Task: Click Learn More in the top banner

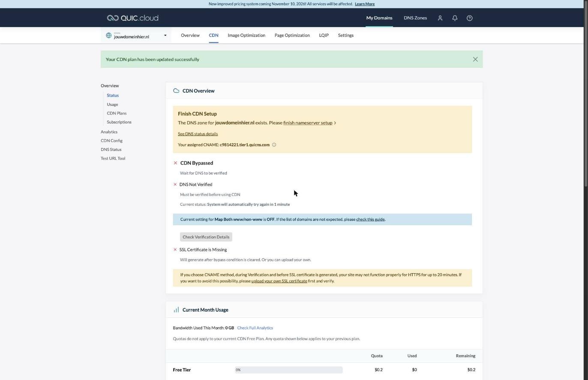Action: pyautogui.click(x=365, y=4)
